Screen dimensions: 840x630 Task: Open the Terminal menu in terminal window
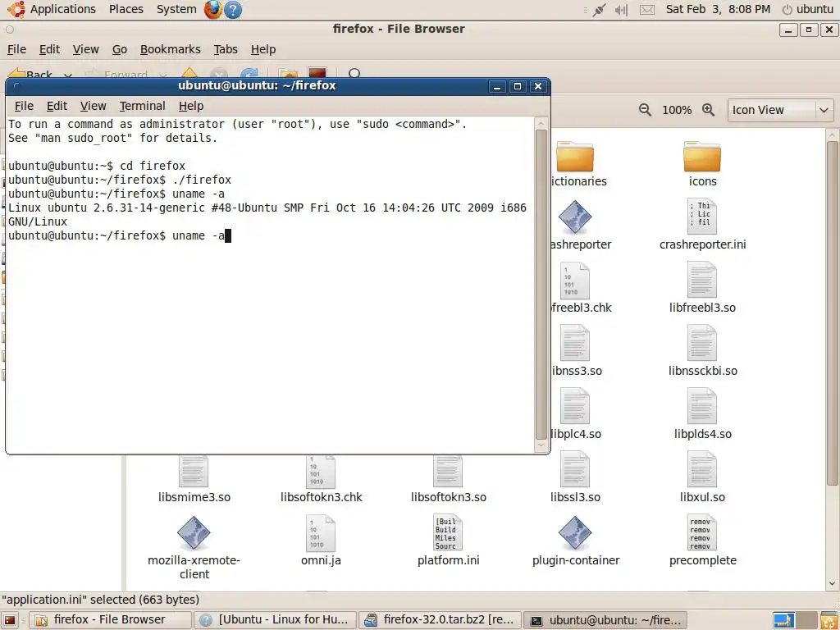[x=142, y=106]
